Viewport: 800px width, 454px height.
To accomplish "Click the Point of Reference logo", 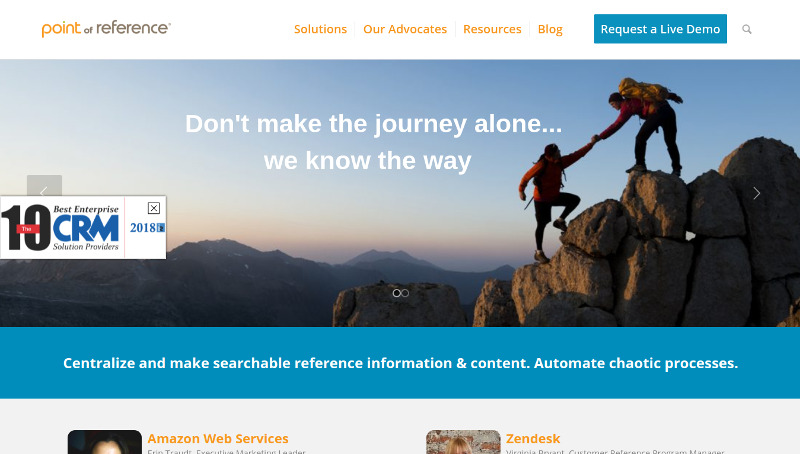I will click(106, 29).
